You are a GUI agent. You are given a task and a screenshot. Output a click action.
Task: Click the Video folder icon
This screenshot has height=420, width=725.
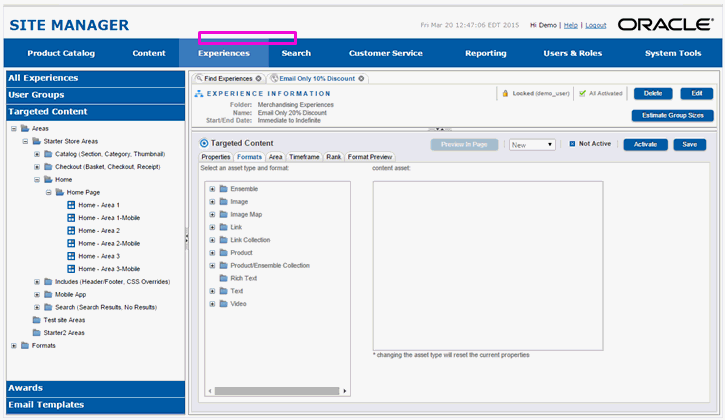224,303
